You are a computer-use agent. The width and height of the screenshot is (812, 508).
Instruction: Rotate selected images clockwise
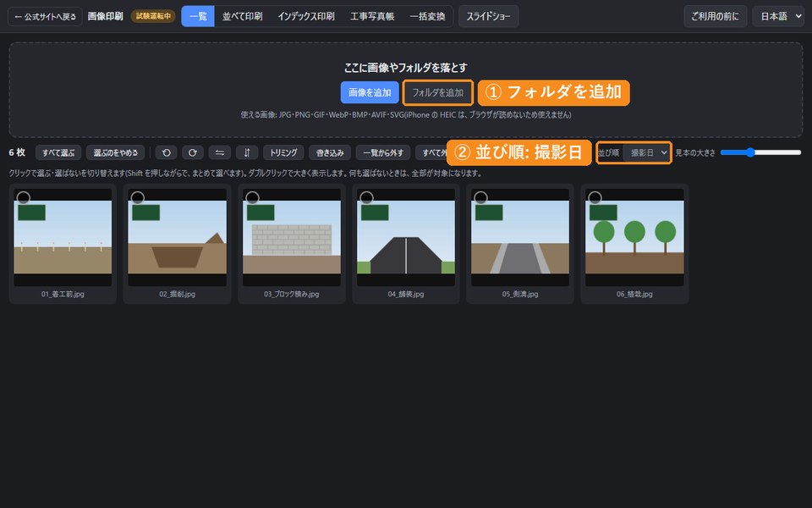coord(193,152)
